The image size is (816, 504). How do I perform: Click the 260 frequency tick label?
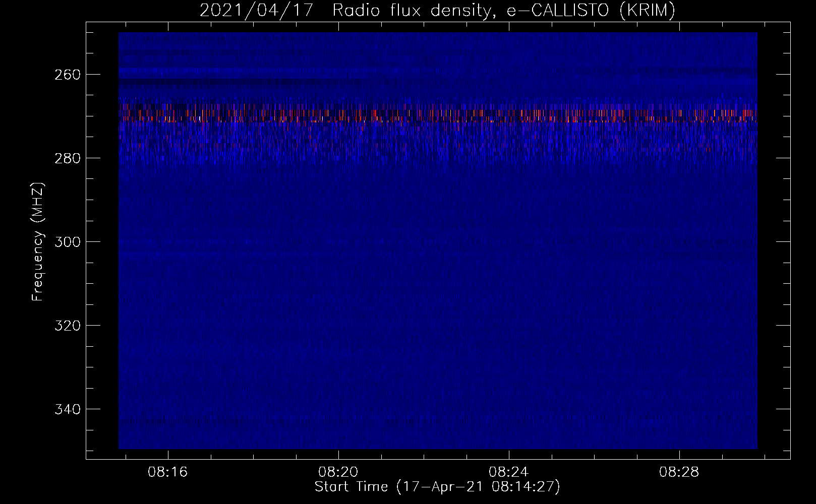[x=67, y=75]
